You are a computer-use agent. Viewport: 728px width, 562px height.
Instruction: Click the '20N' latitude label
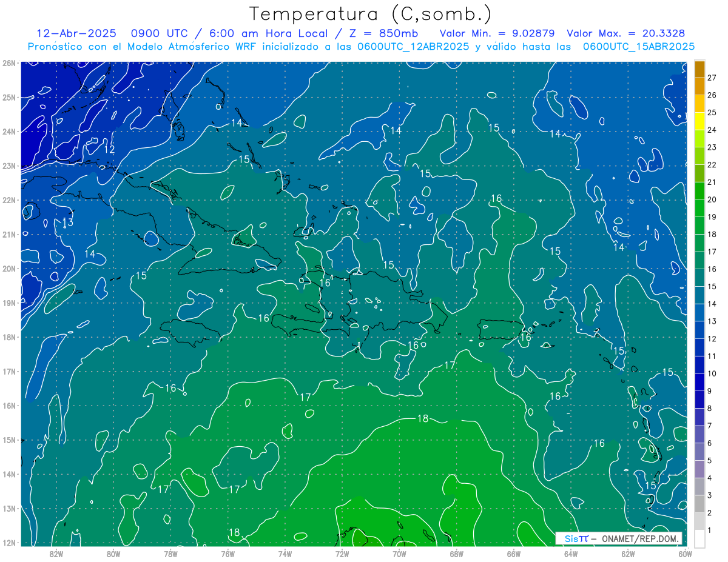pos(8,269)
